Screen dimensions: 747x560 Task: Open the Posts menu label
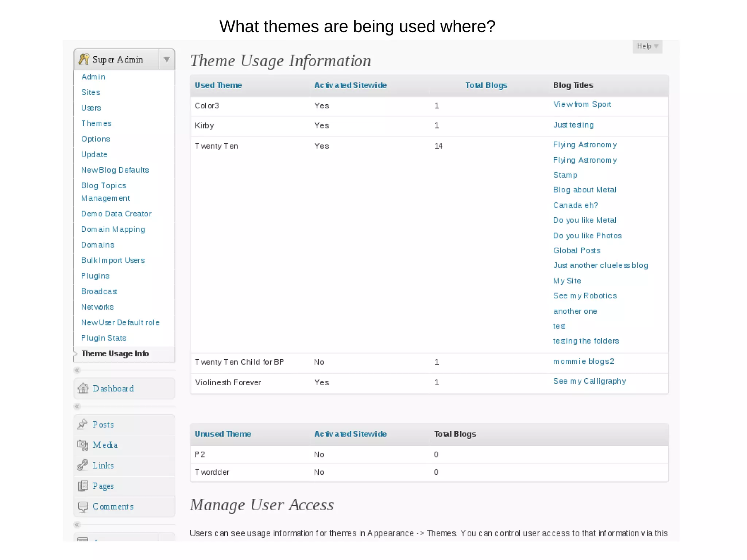(103, 425)
